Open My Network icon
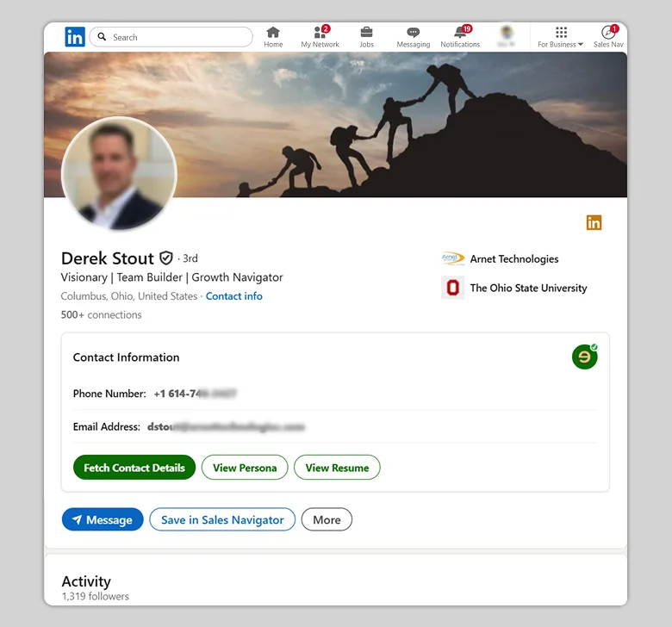The height and width of the screenshot is (627, 672). point(320,33)
